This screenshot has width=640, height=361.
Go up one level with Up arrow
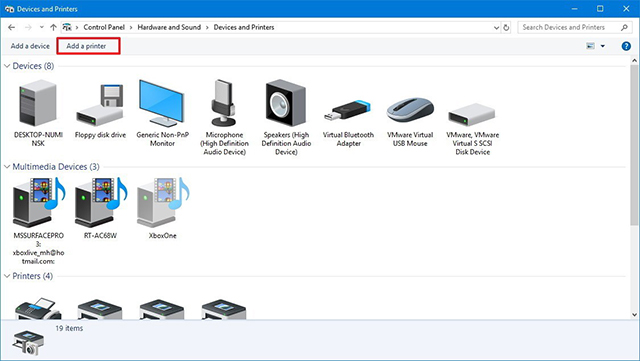pos(53,27)
